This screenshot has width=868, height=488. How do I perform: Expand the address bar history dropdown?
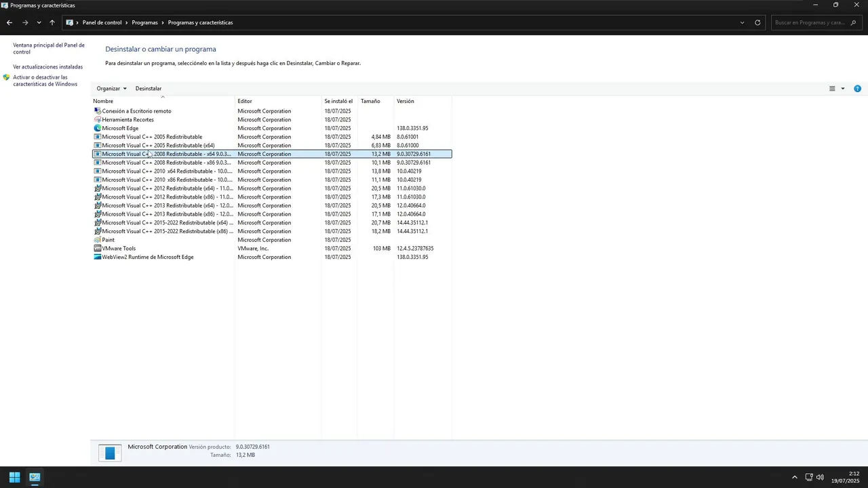tap(742, 22)
